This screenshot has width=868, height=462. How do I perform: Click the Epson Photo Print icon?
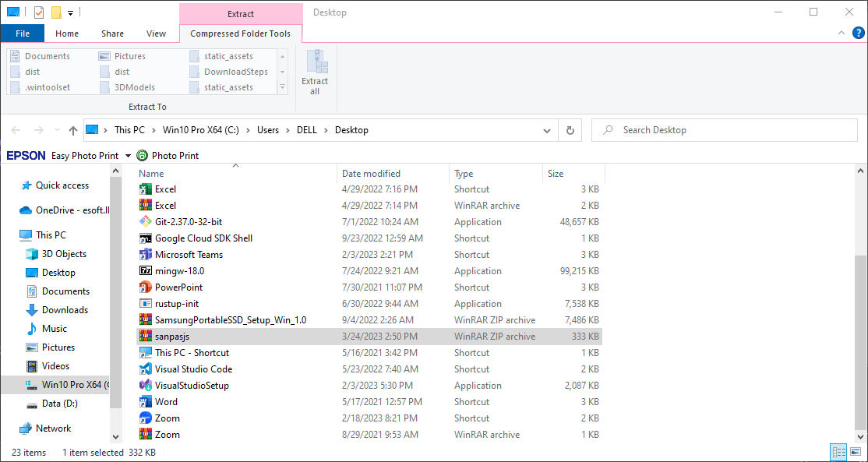tap(142, 156)
